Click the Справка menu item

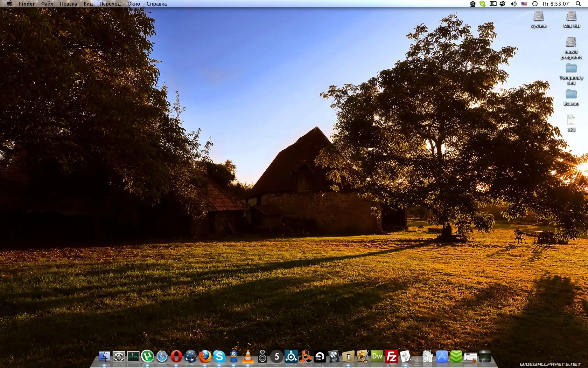click(x=156, y=4)
